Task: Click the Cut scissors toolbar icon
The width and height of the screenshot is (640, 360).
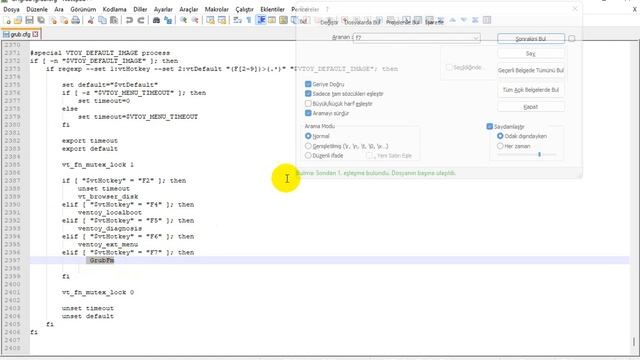Action: 91,20
